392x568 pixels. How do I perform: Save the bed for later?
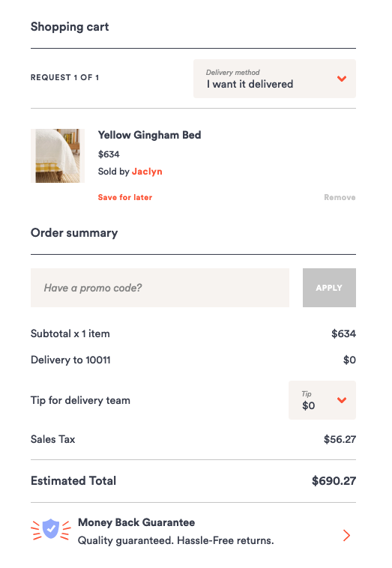click(125, 197)
